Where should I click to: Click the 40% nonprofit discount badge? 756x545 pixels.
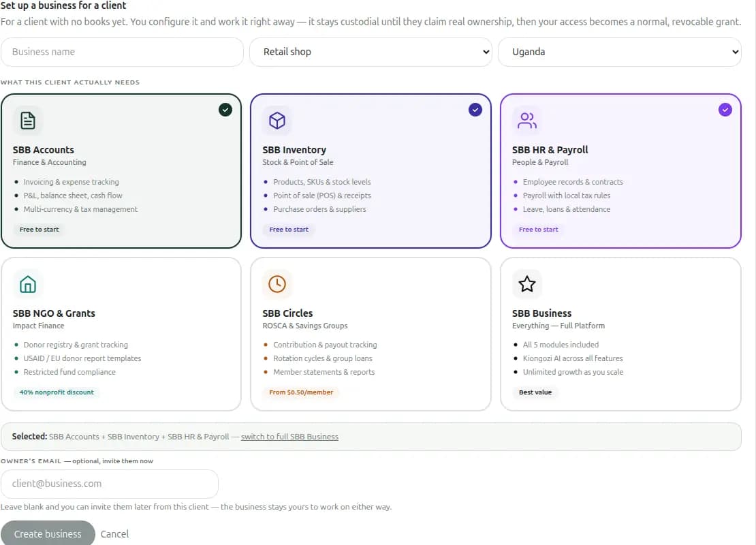tap(57, 392)
